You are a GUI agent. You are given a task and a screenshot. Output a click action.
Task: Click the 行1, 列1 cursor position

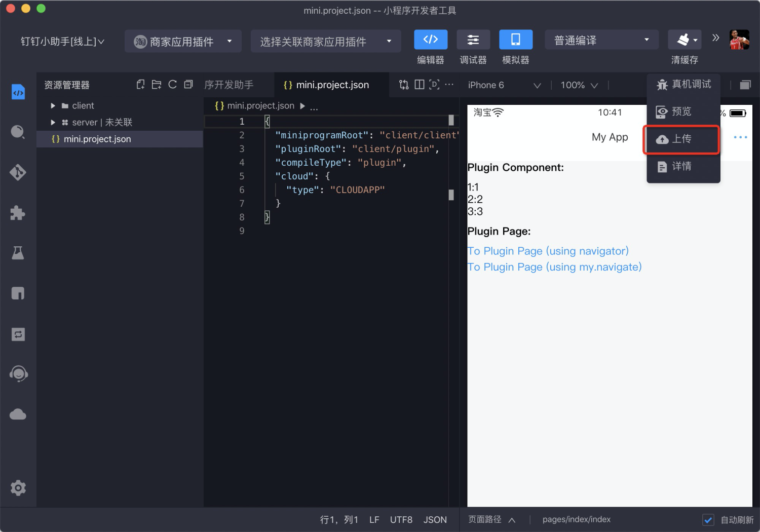pos(339,520)
